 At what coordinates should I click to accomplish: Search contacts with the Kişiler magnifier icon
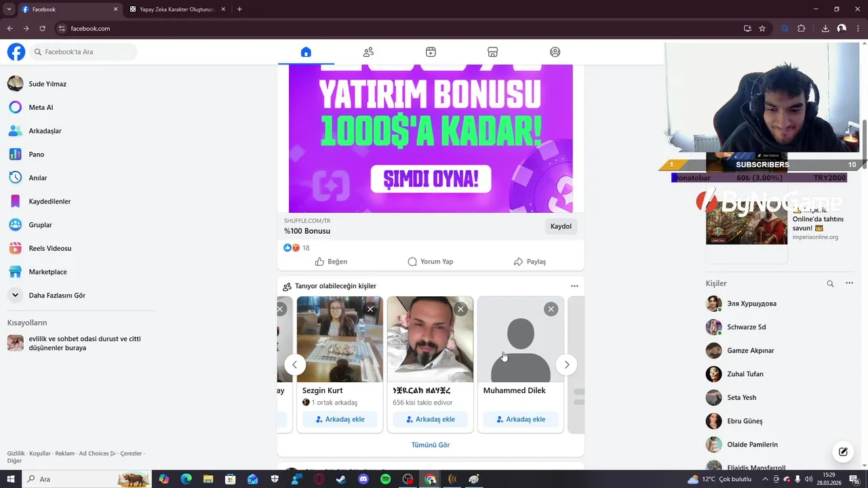(x=830, y=284)
